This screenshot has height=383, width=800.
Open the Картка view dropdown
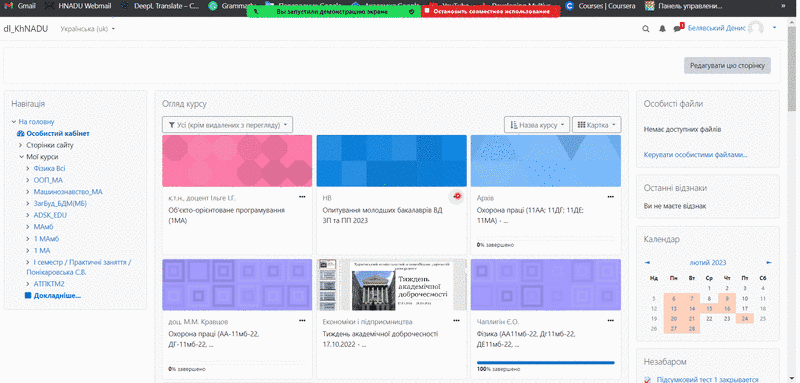tap(596, 124)
